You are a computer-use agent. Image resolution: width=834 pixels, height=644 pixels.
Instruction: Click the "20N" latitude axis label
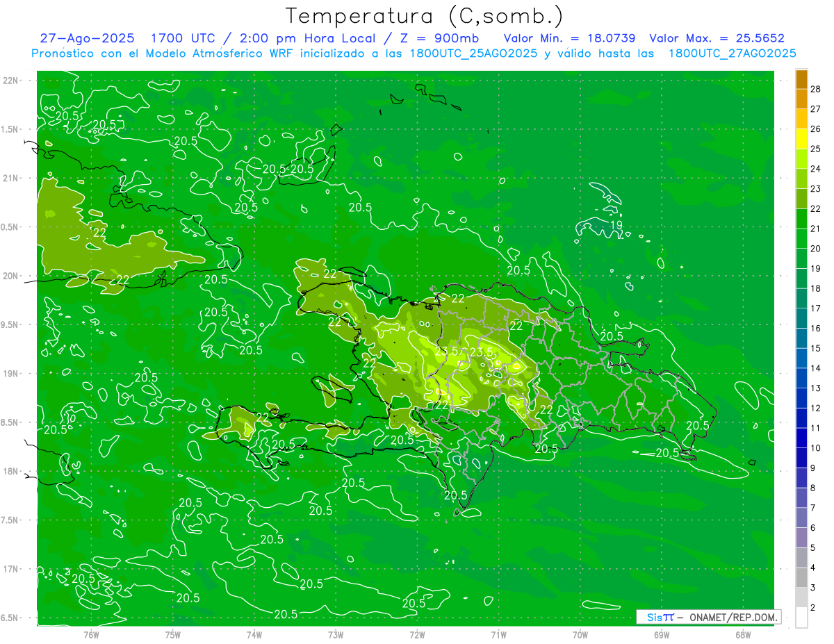pos(11,276)
